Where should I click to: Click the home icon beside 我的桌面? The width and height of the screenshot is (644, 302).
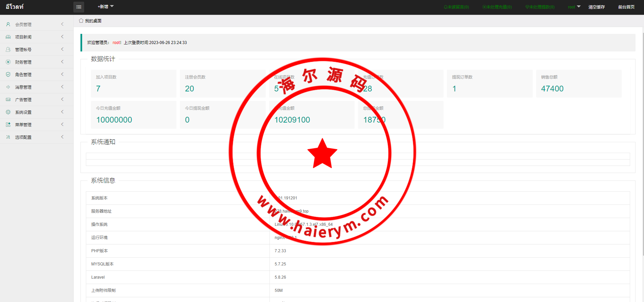[x=81, y=21]
